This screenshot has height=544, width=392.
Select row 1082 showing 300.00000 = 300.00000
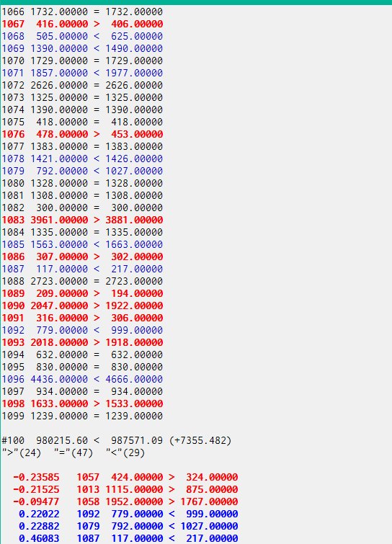[82, 208]
